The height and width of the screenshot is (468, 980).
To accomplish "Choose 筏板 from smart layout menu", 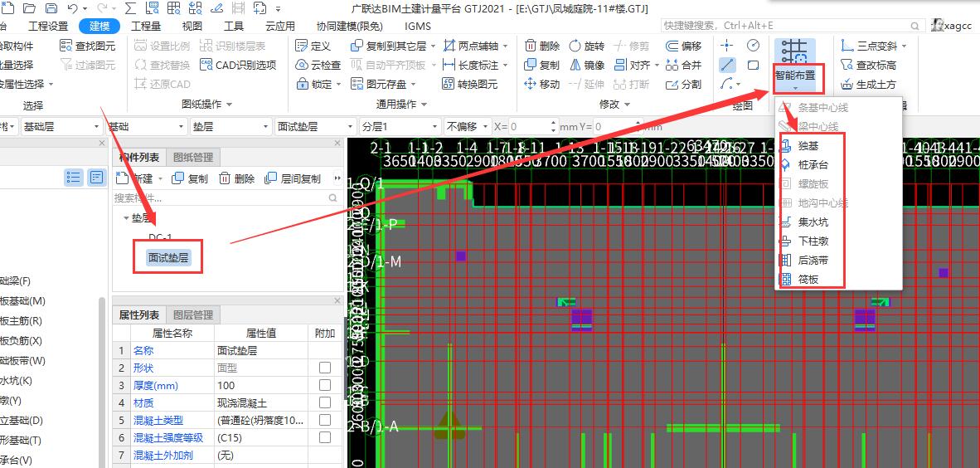I will coord(809,279).
